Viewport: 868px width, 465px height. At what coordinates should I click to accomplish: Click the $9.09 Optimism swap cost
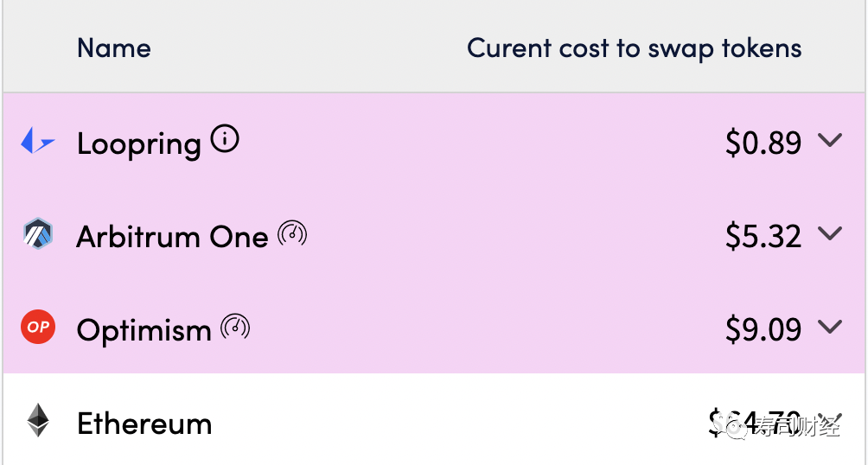click(x=763, y=329)
